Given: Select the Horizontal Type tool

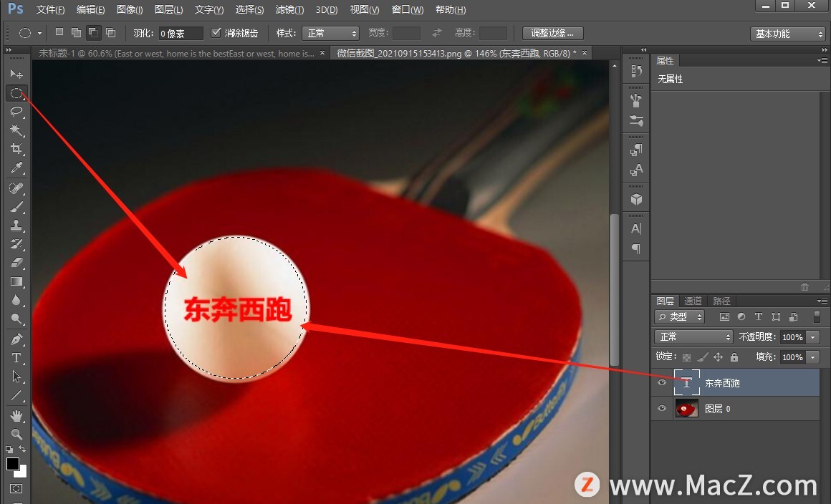Looking at the screenshot, I should 16,358.
